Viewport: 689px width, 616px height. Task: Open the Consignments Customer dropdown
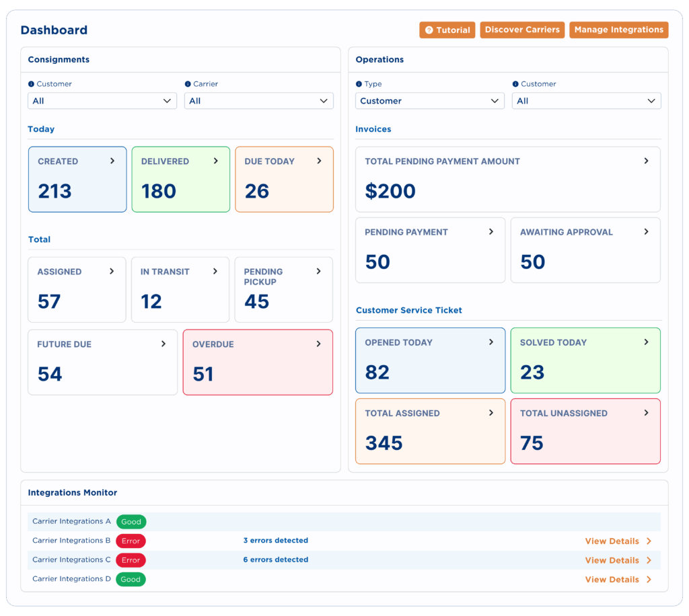tap(102, 101)
